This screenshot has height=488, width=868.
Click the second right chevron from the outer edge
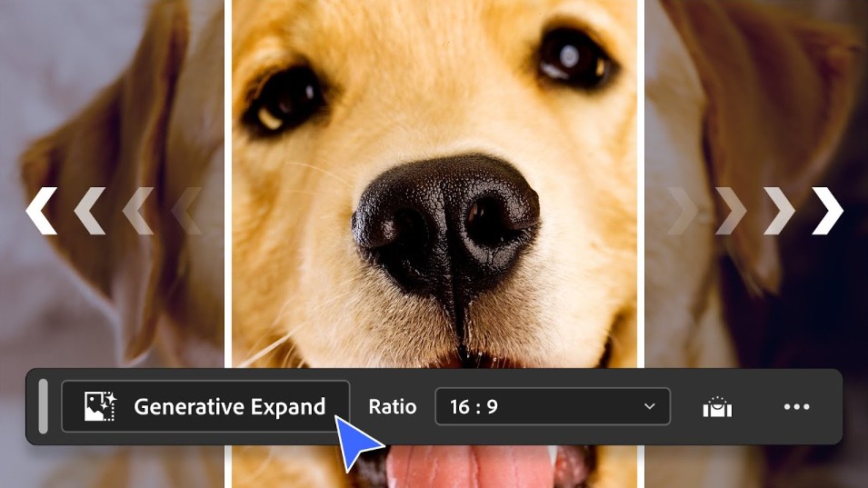tap(779, 211)
